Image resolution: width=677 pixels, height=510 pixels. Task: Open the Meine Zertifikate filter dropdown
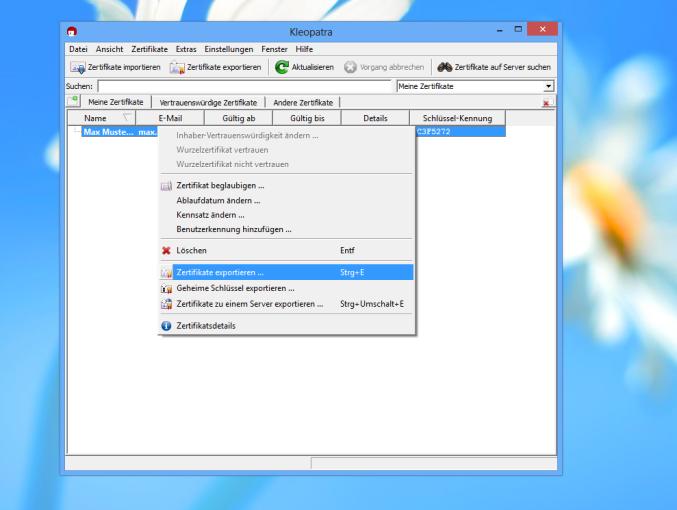(548, 86)
